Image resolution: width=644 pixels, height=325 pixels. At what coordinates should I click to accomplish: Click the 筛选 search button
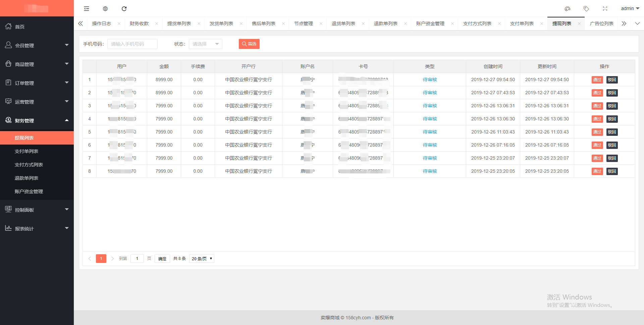[x=249, y=44]
